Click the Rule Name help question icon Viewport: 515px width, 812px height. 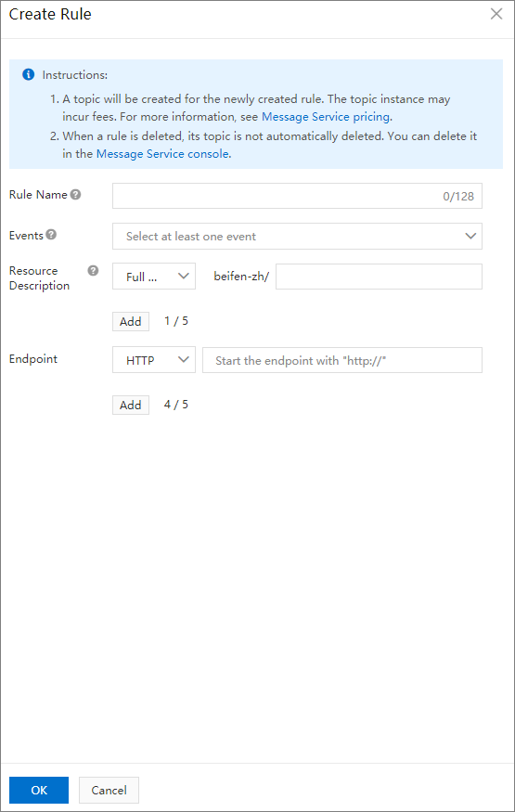(x=75, y=195)
